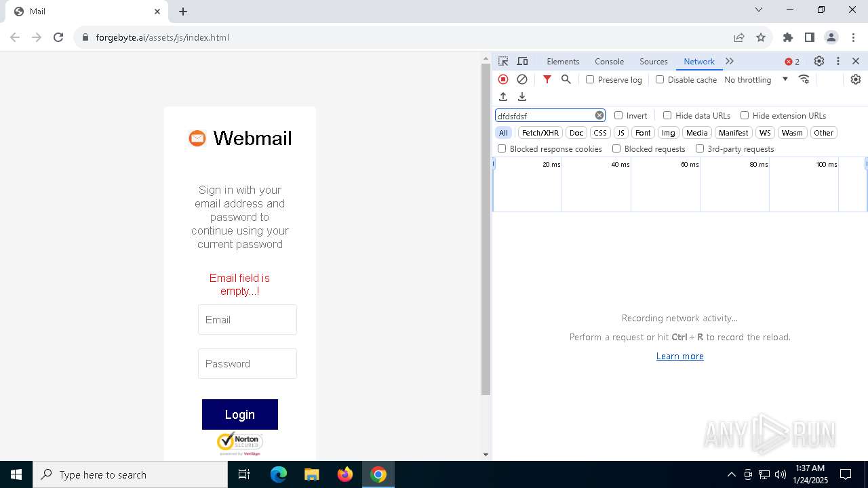868x488 pixels.
Task: Expand more DevTools tabs chevron
Action: (x=730, y=61)
